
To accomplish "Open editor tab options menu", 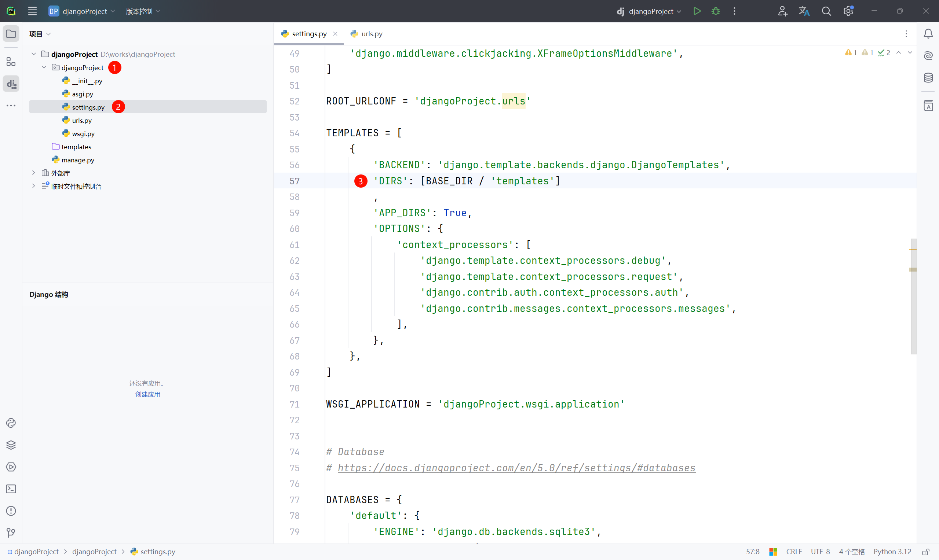I will click(x=906, y=34).
